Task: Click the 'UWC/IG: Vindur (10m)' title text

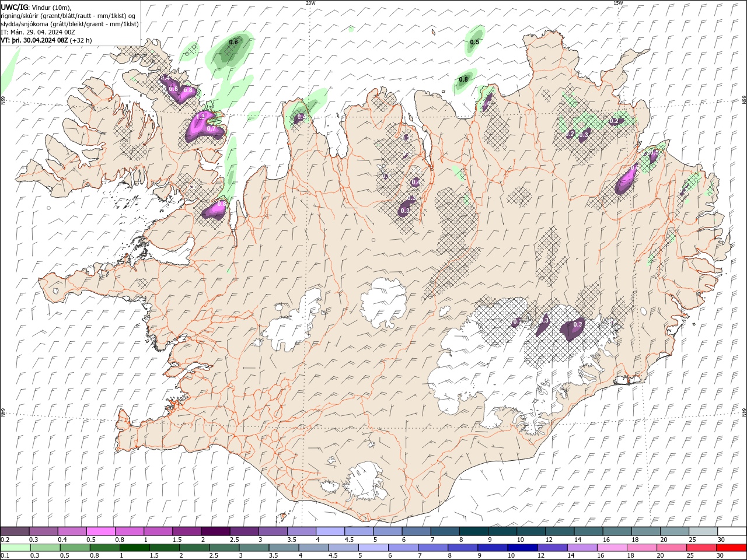Action: point(36,7)
